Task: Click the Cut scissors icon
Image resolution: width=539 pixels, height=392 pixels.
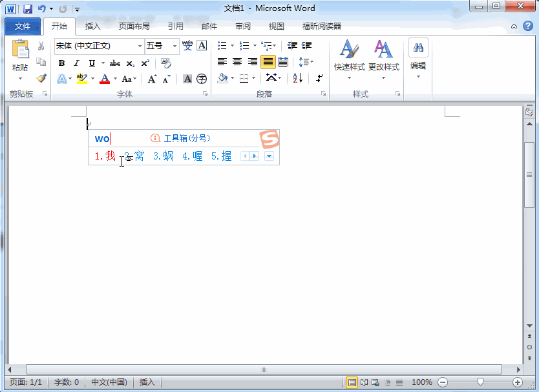Action: tap(41, 46)
